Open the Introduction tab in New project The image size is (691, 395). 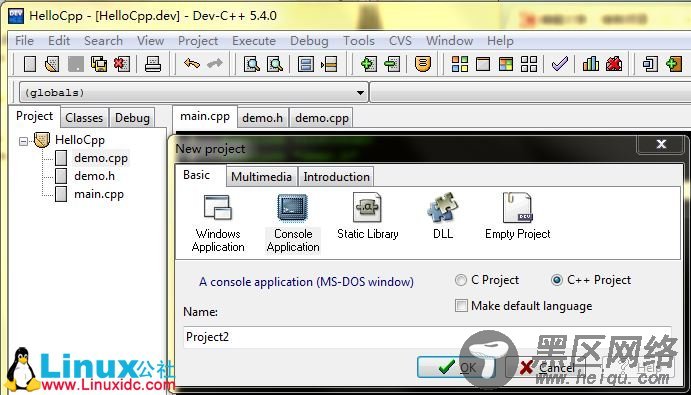[336, 177]
